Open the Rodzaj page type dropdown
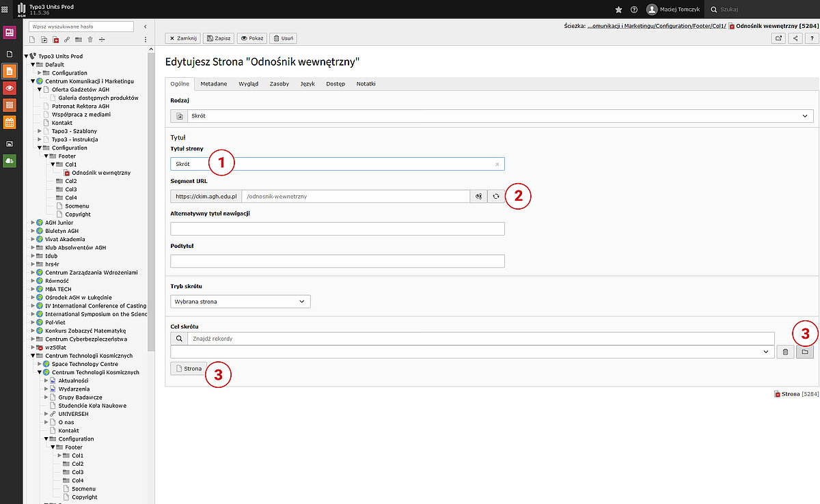The height and width of the screenshot is (504, 820). coord(492,116)
